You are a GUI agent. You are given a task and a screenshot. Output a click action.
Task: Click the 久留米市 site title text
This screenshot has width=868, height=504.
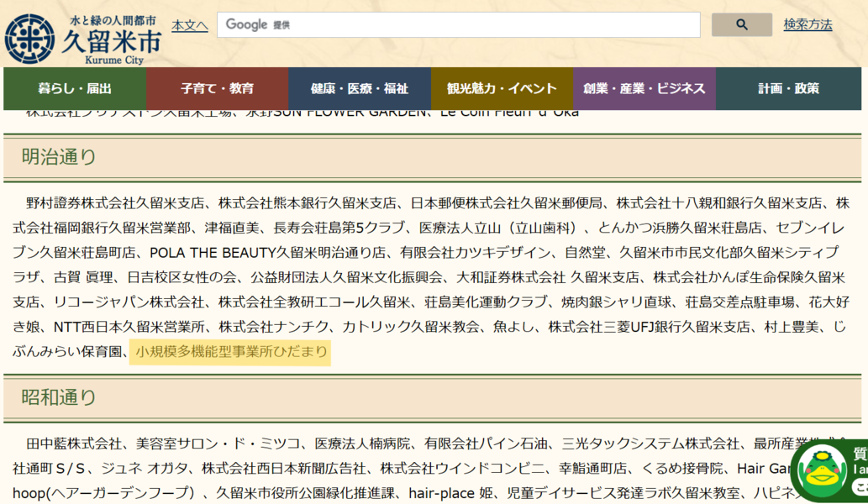(112, 41)
